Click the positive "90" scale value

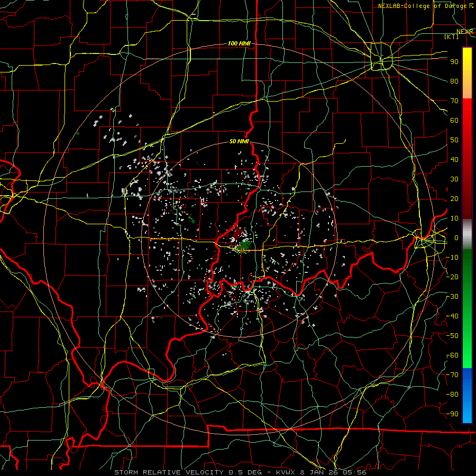click(454, 62)
